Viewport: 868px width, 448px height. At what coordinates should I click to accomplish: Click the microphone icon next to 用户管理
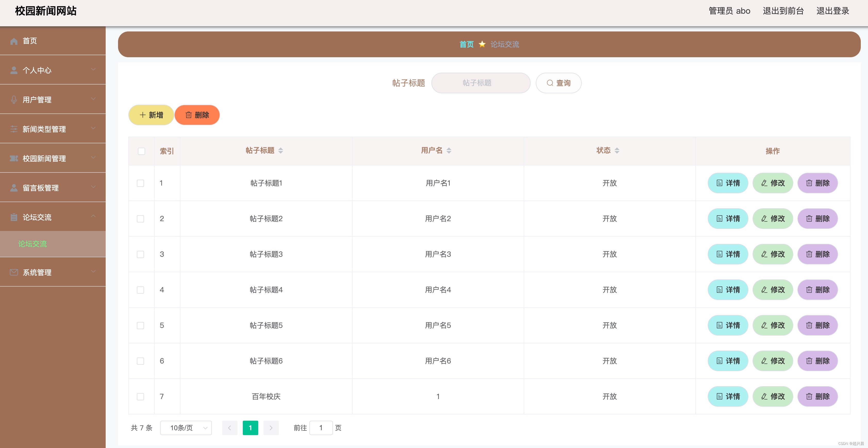click(x=14, y=100)
